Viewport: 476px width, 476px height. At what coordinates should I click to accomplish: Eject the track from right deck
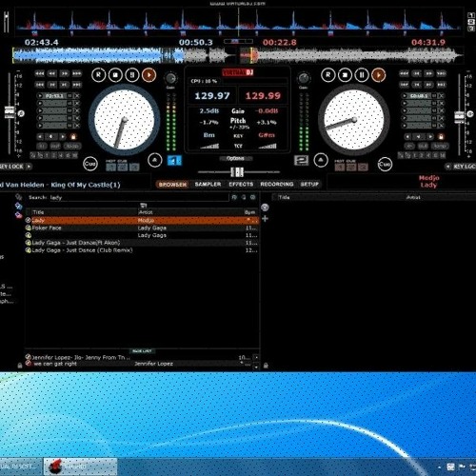[321, 160]
